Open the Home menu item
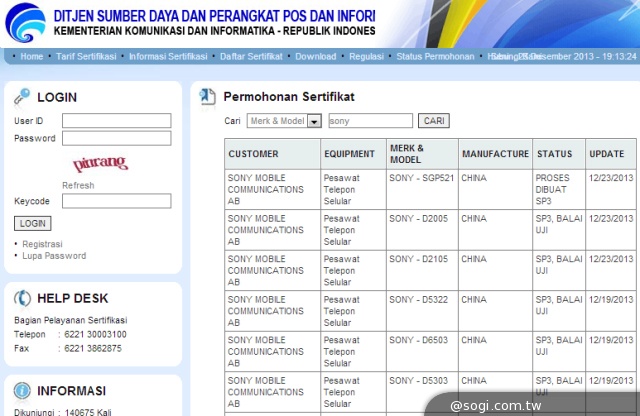 [x=31, y=56]
